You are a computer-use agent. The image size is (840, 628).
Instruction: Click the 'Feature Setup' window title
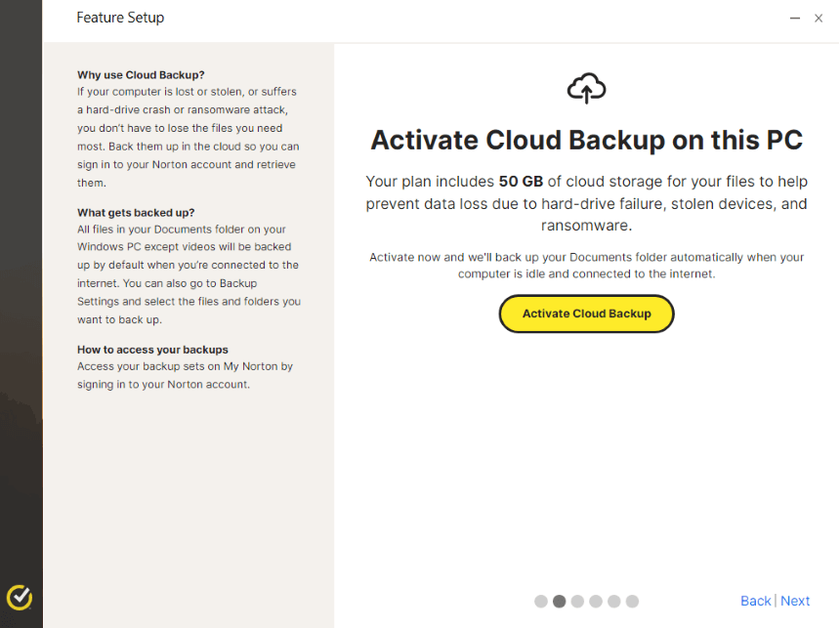coord(120,18)
